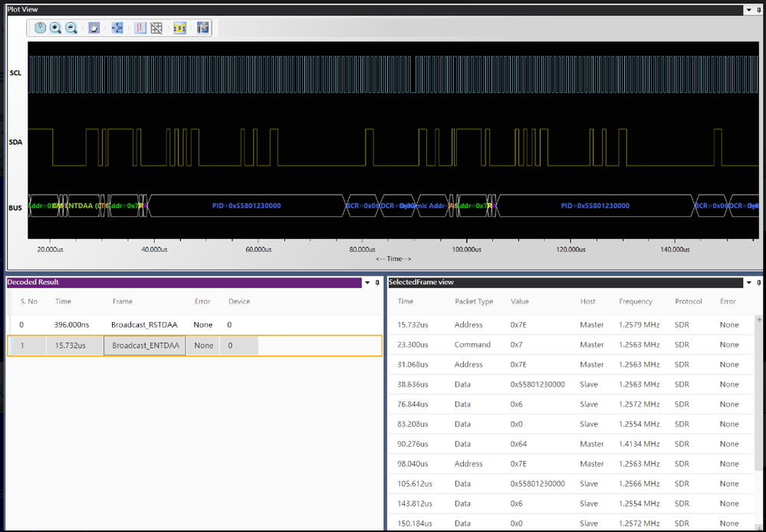
Task: Click the Value column header
Action: pyautogui.click(x=519, y=301)
